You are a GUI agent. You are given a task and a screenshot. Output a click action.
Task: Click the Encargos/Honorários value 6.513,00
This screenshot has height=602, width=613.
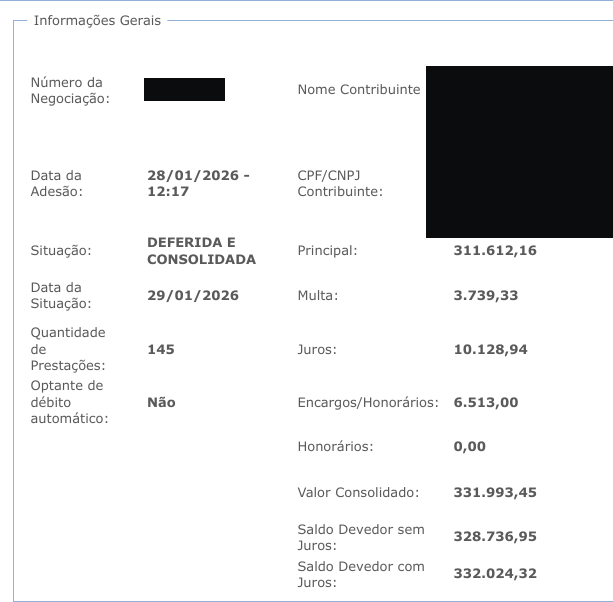click(486, 402)
